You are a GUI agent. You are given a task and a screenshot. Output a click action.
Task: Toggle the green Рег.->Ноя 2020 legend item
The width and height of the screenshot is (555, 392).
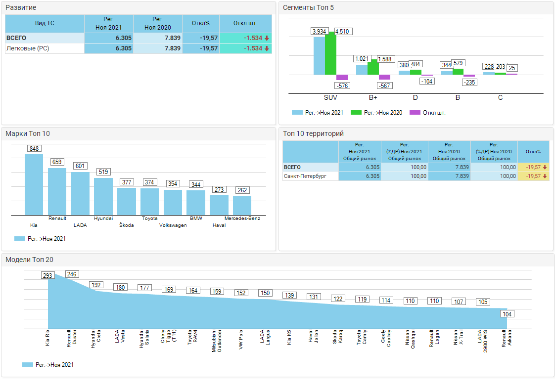tap(356, 113)
